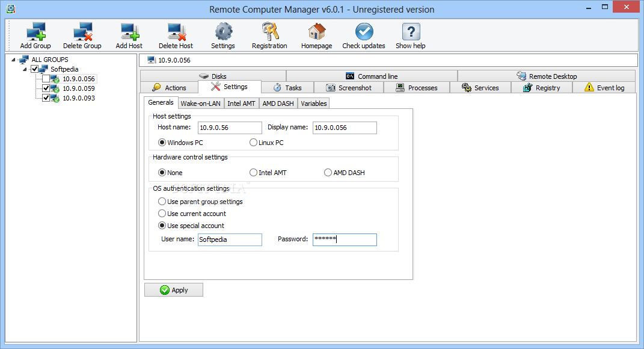Uncheck the 10.9.0.093 host checkbox
The image size is (644, 349).
coord(46,98)
